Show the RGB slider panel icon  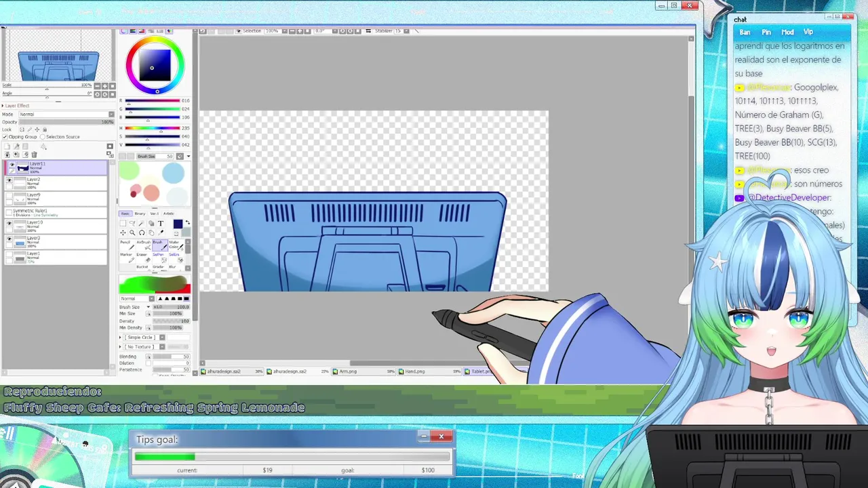pos(132,31)
